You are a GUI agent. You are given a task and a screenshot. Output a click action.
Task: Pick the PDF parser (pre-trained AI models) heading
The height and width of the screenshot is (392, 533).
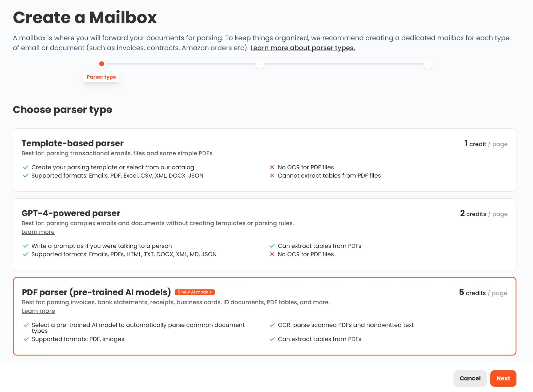coord(96,292)
